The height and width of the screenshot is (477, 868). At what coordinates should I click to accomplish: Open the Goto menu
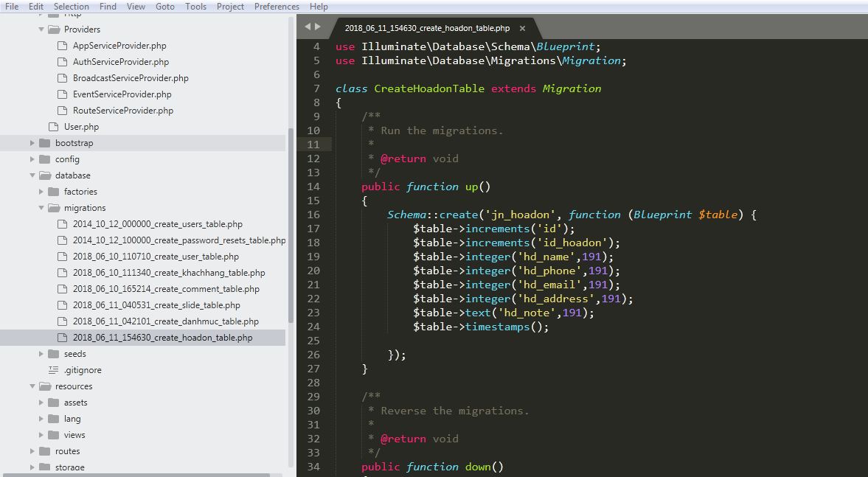click(x=165, y=7)
